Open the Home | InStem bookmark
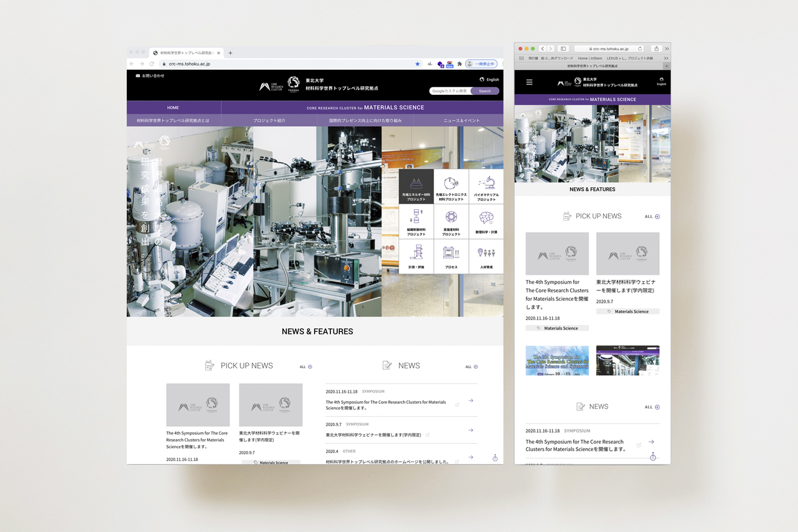798x532 pixels. (x=590, y=58)
